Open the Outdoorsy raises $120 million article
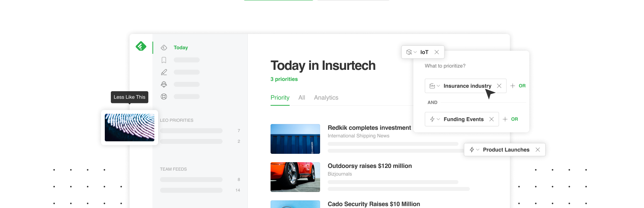The height and width of the screenshot is (208, 644). pos(370,166)
